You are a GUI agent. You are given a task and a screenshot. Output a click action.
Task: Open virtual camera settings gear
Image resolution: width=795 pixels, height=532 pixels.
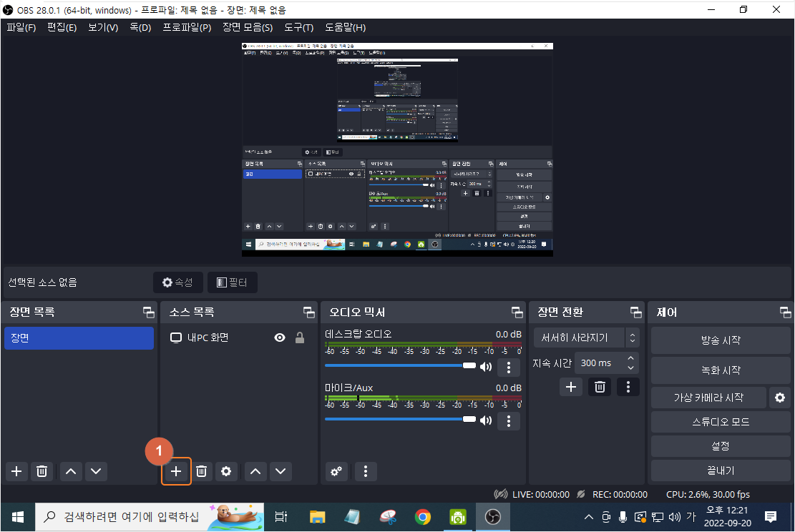tap(779, 397)
